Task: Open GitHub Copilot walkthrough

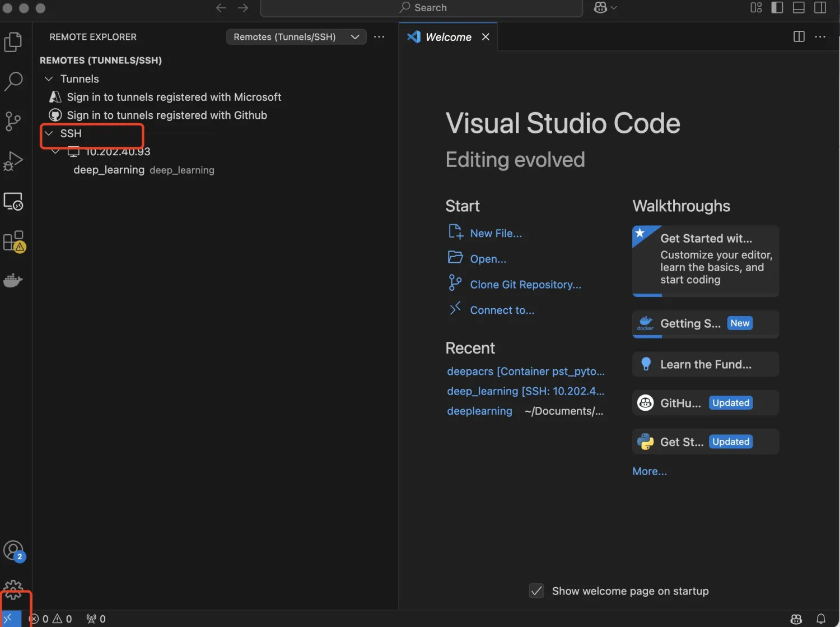Action: tap(706, 403)
